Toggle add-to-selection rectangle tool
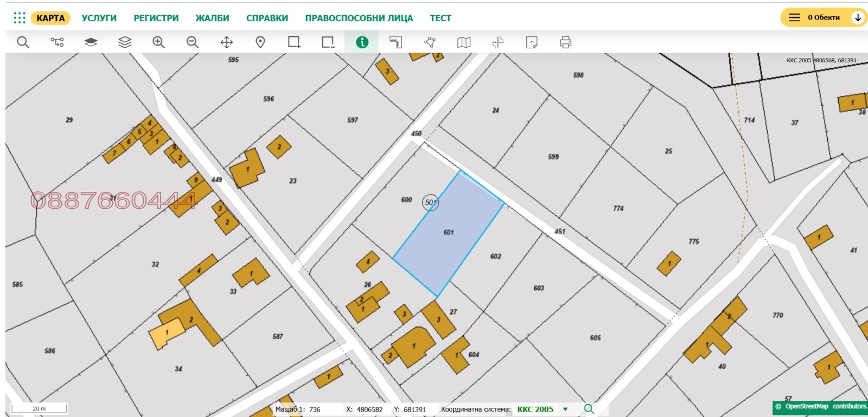This screenshot has height=417, width=868. [x=294, y=42]
